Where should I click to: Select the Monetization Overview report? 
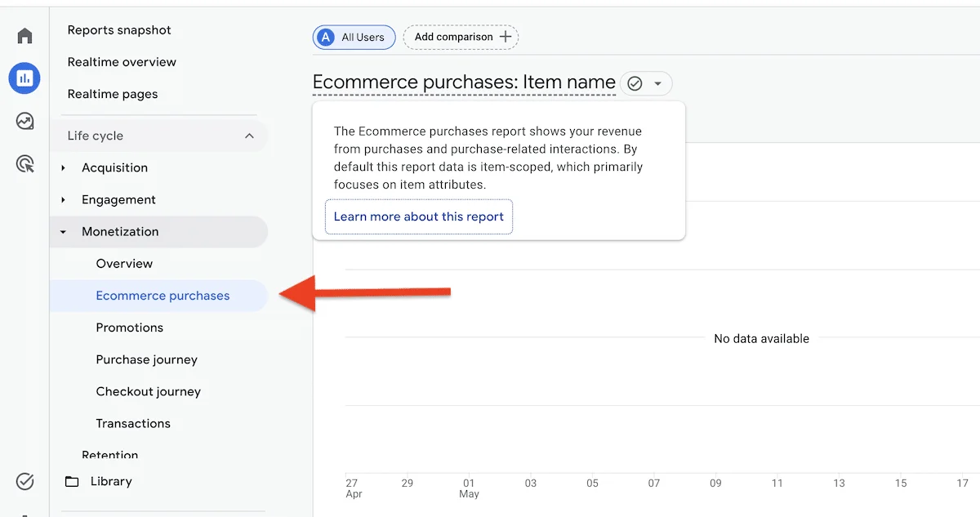tap(124, 264)
